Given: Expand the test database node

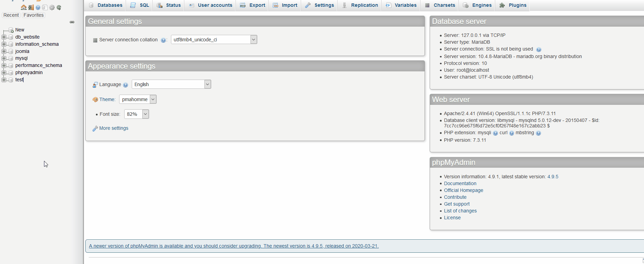Looking at the screenshot, I should pos(4,80).
